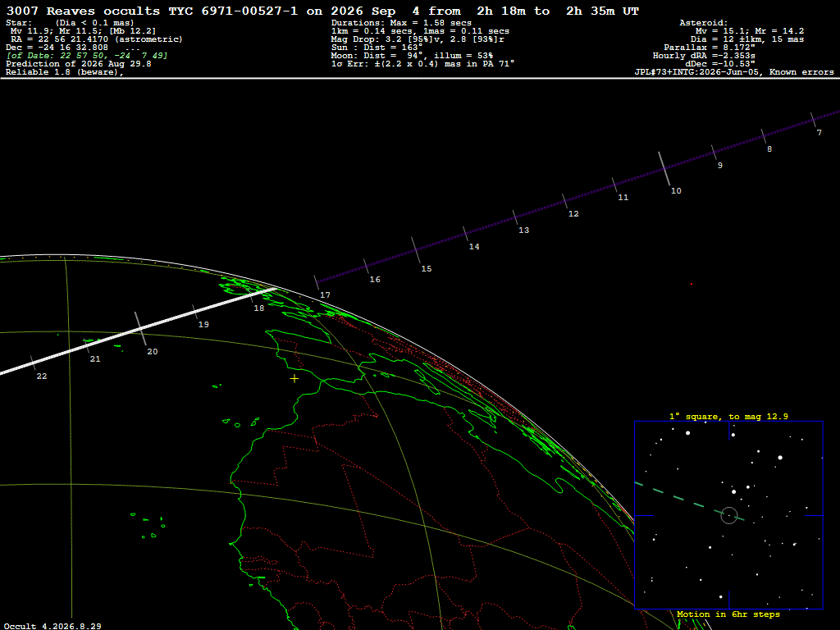Click the yellow plus crosshair marker on map

point(294,379)
